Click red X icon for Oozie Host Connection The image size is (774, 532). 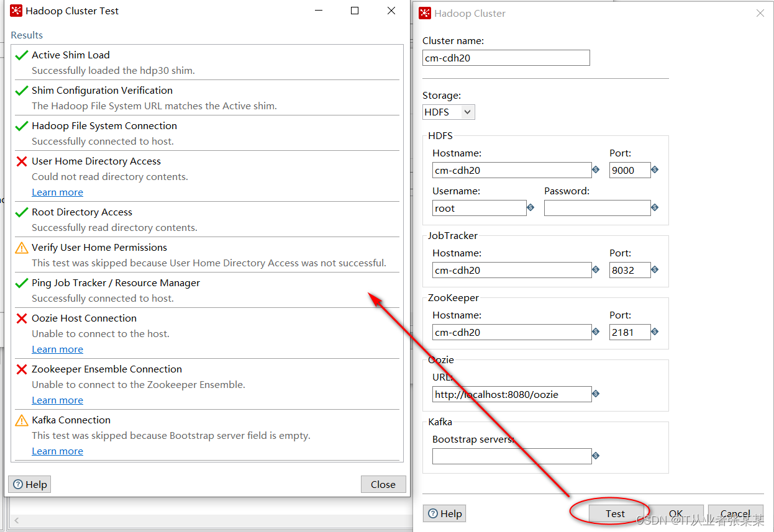[22, 318]
